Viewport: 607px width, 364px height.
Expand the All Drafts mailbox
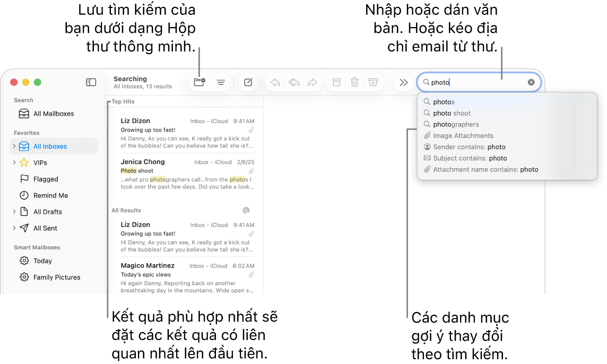click(14, 211)
